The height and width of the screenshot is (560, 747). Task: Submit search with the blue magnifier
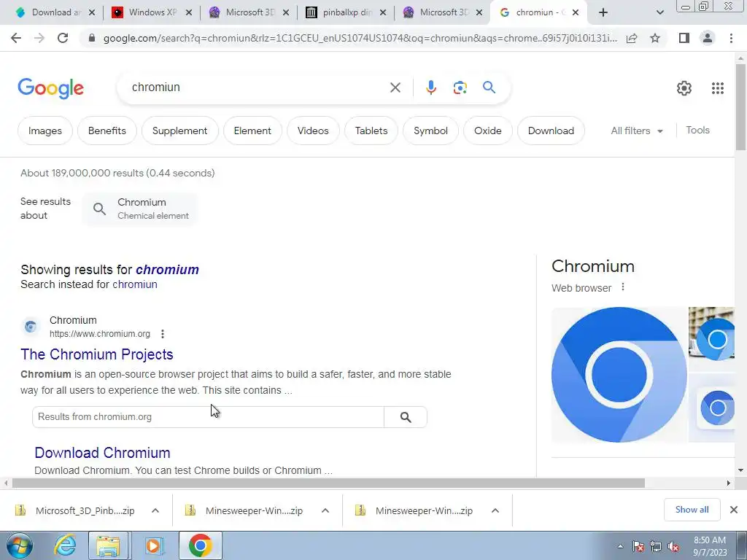[x=489, y=87]
